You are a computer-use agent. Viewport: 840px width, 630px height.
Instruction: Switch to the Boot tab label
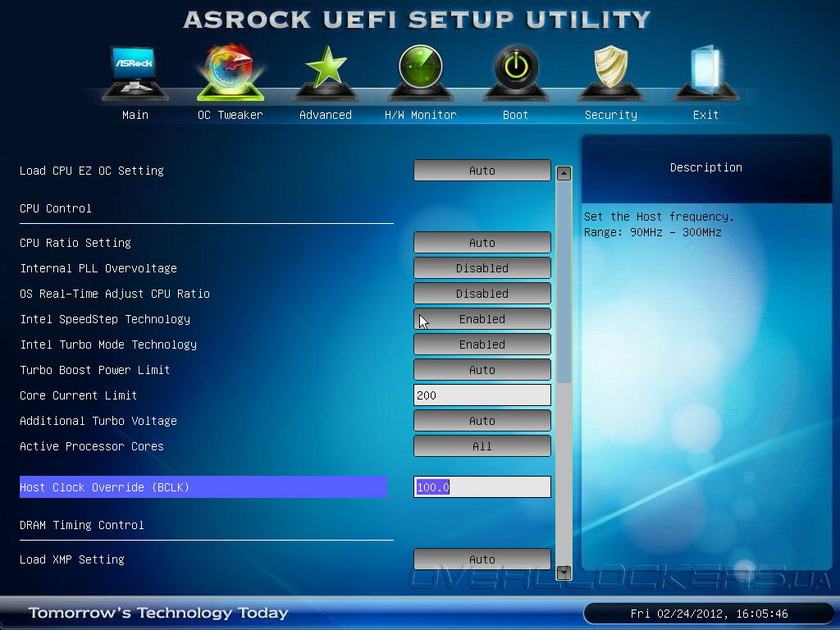point(515,115)
